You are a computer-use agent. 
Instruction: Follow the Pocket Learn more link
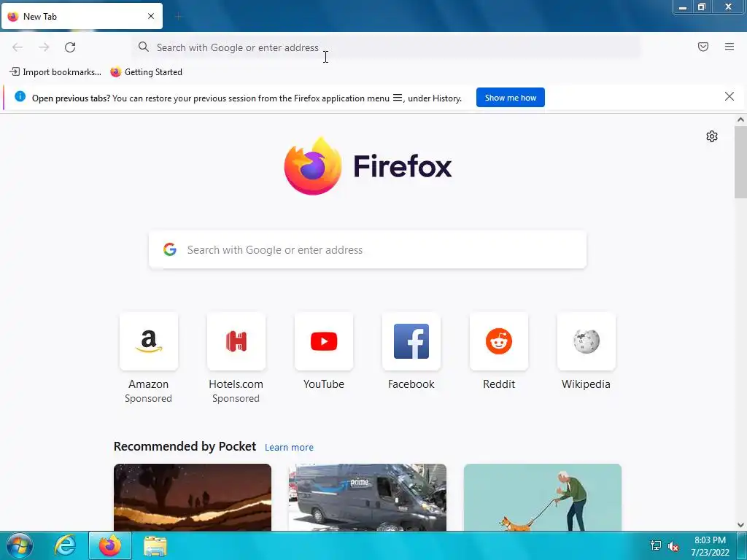pos(289,448)
